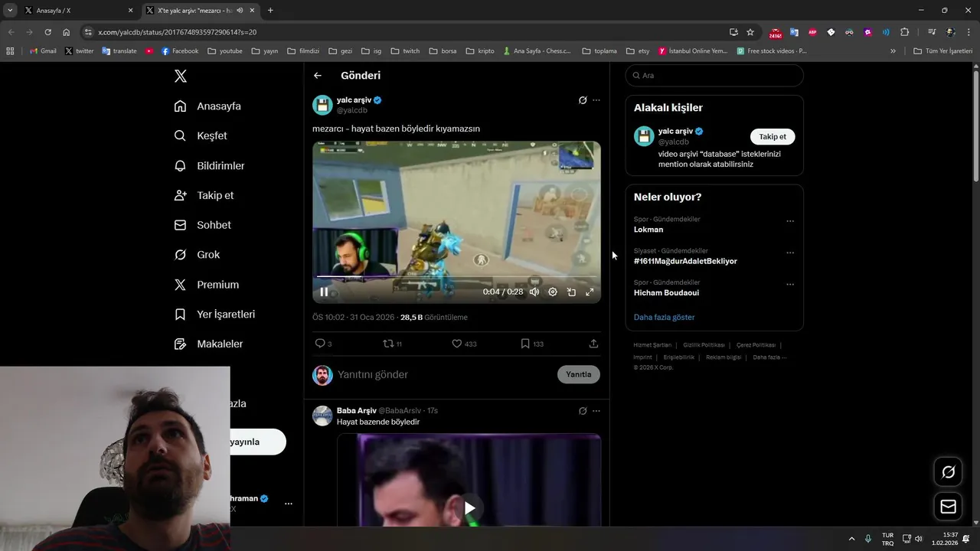Click the Yanıtını gönder reply field

tap(444, 375)
